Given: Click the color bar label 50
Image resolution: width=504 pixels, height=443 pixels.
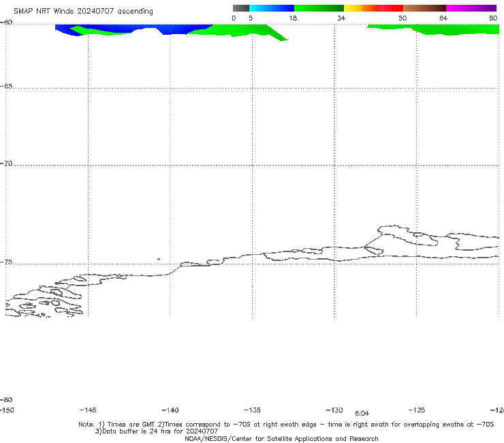Looking at the screenshot, I should [x=403, y=18].
